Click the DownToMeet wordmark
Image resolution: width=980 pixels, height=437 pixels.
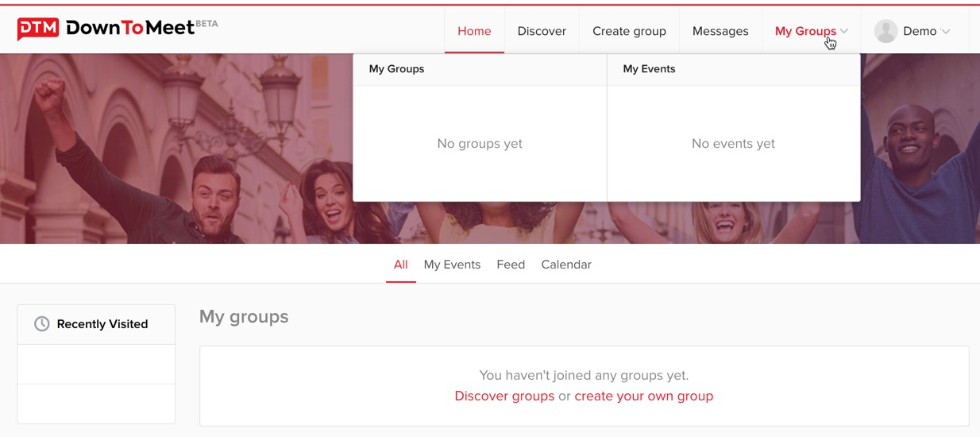click(130, 29)
